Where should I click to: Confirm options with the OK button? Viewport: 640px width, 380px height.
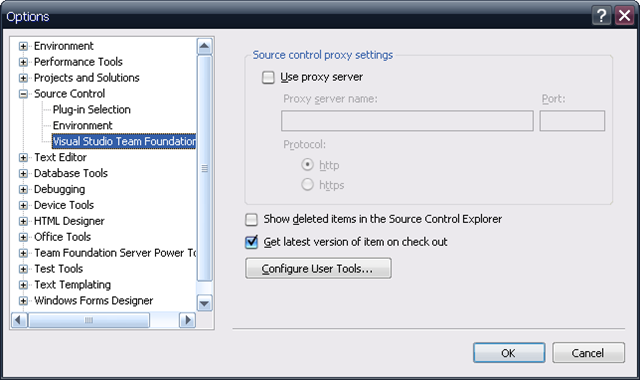coord(509,353)
